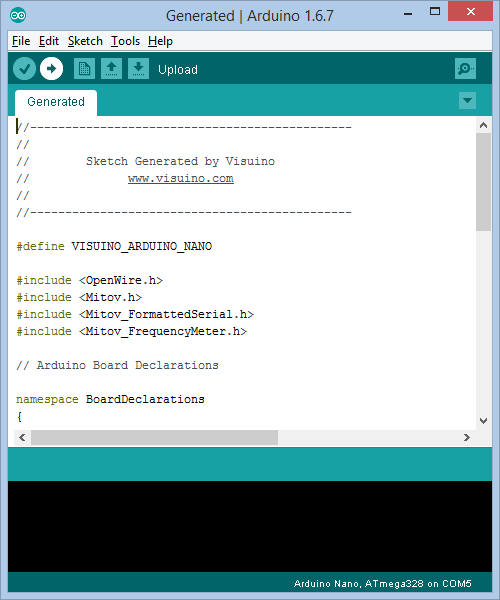Click the '#include <OpenWire.h>' line
500x600 pixels.
pos(90,280)
